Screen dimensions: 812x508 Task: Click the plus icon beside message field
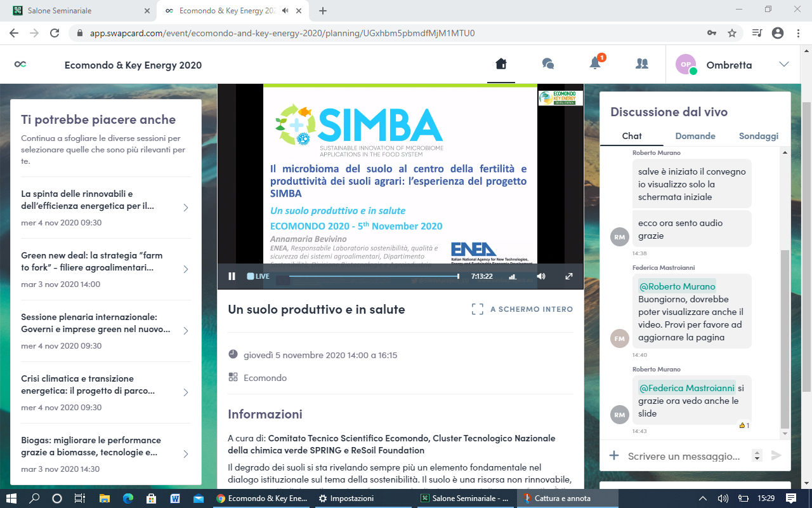pyautogui.click(x=613, y=455)
